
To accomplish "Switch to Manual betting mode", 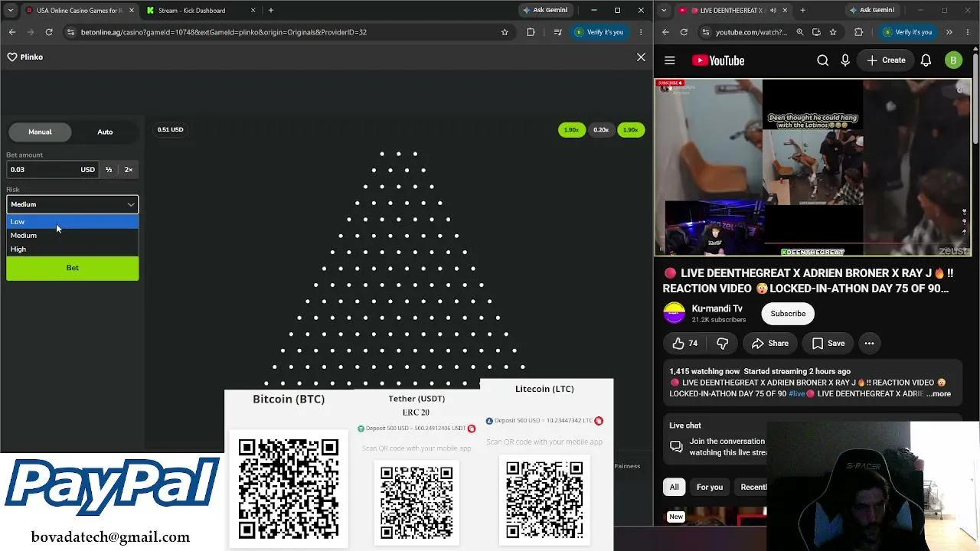I will pyautogui.click(x=40, y=132).
